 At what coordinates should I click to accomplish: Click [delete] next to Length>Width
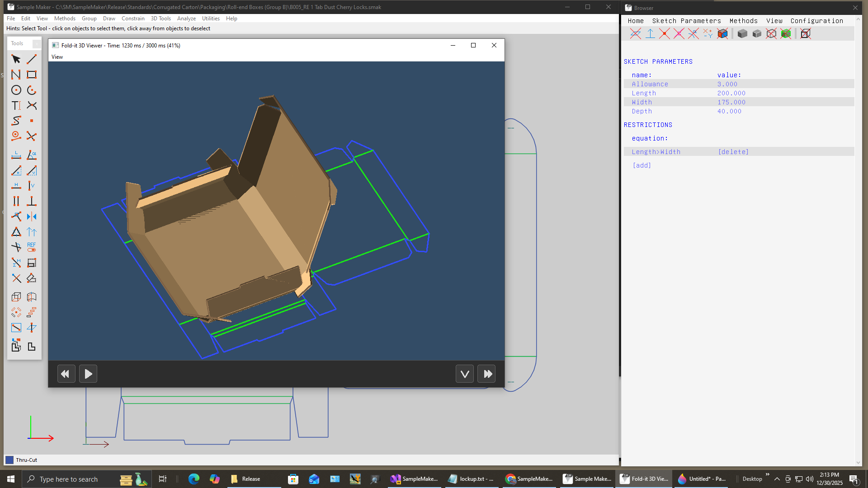coord(733,152)
